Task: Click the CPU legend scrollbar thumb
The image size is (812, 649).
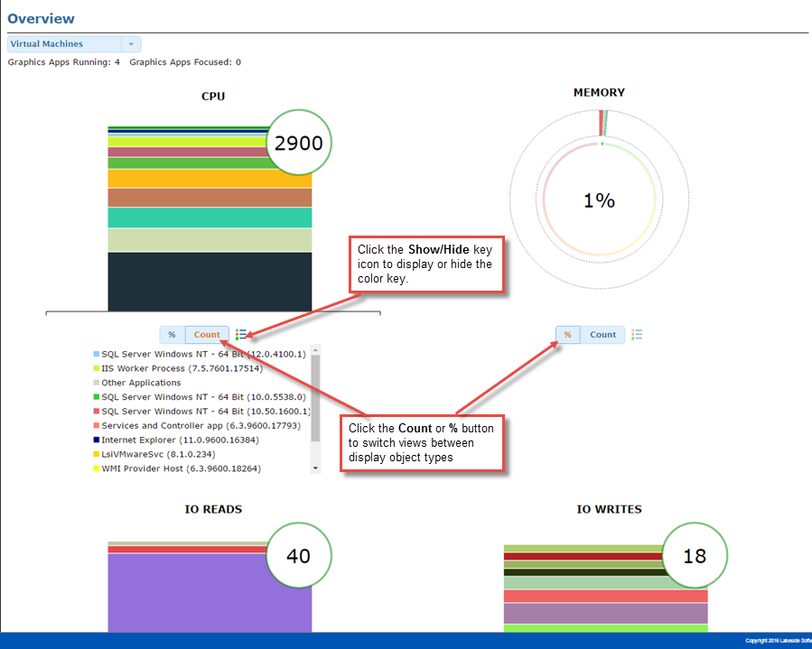Action: [x=315, y=398]
